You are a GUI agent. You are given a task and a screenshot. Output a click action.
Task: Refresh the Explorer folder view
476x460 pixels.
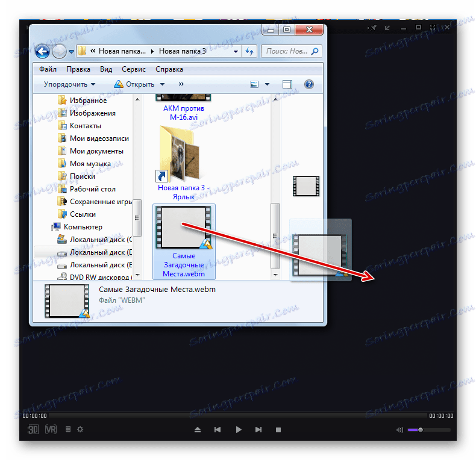coord(249,51)
